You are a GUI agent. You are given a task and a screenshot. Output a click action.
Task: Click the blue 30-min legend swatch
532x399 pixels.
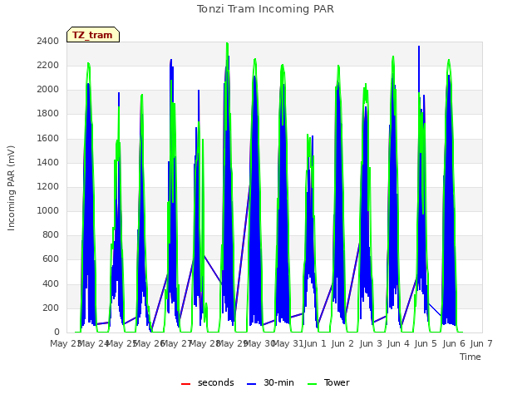[251, 384]
